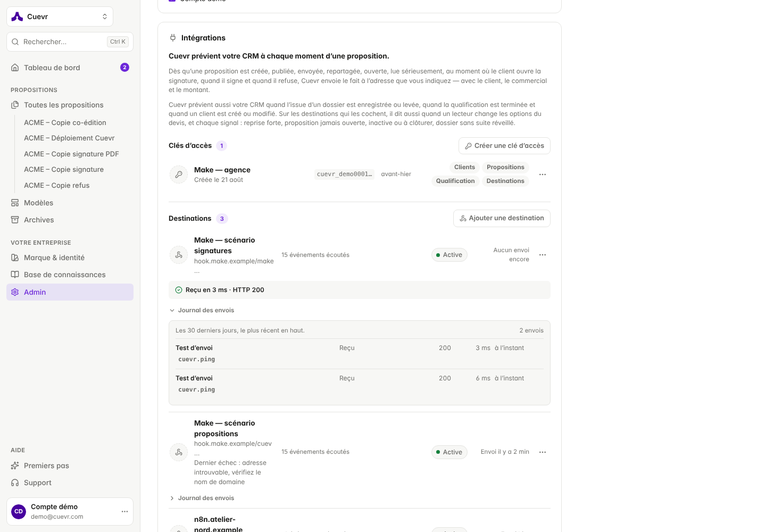Screen dimensions: 766x532
Task: Click Créer une clé d'accès button
Action: (x=504, y=146)
